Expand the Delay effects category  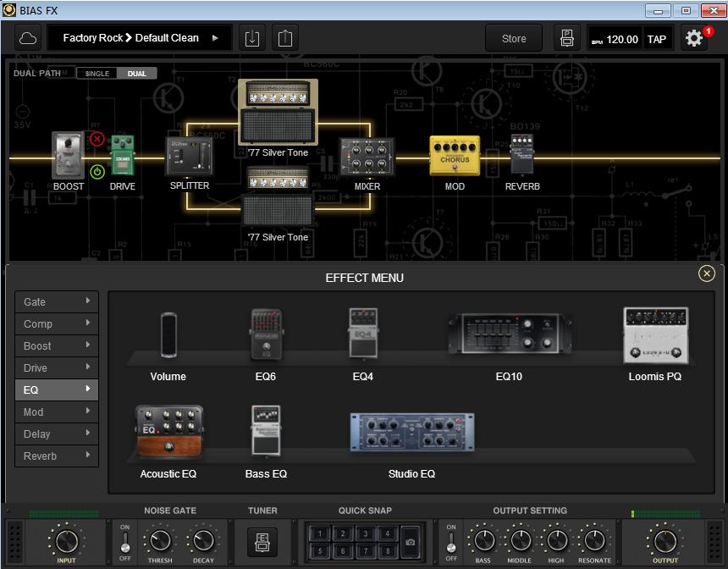56,434
